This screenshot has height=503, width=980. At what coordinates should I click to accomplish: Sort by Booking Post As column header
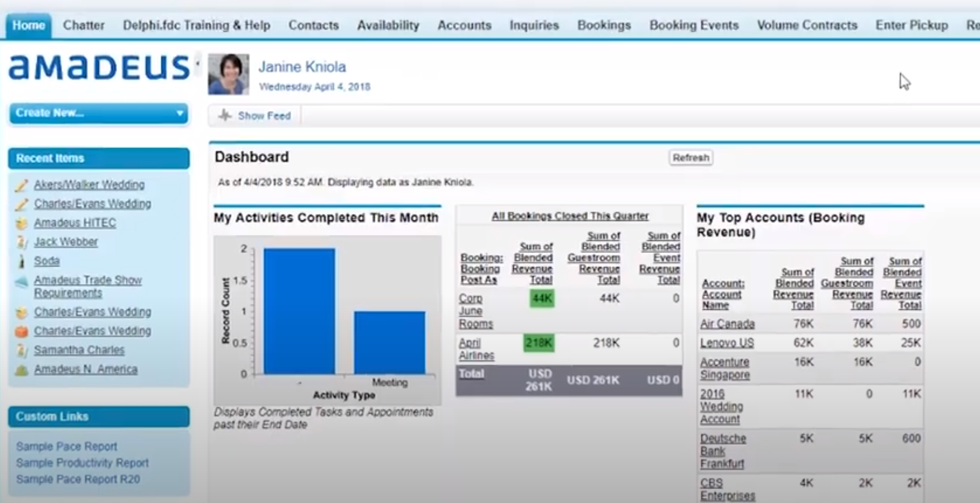481,269
